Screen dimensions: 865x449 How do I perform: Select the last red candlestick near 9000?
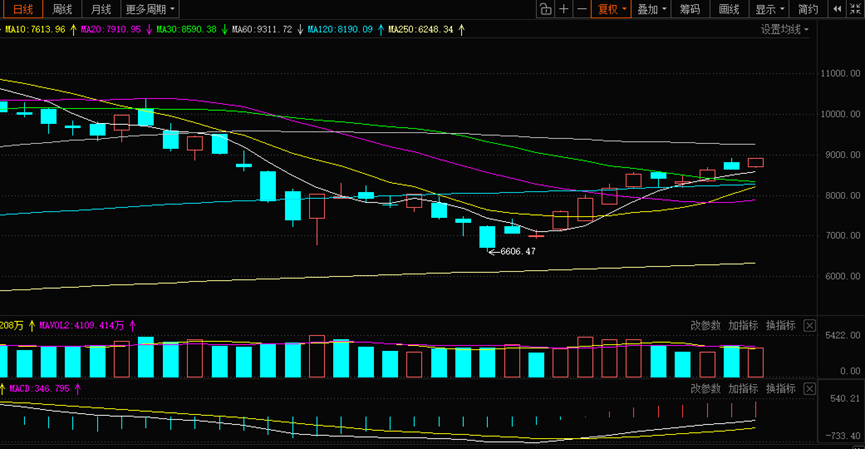(x=755, y=162)
